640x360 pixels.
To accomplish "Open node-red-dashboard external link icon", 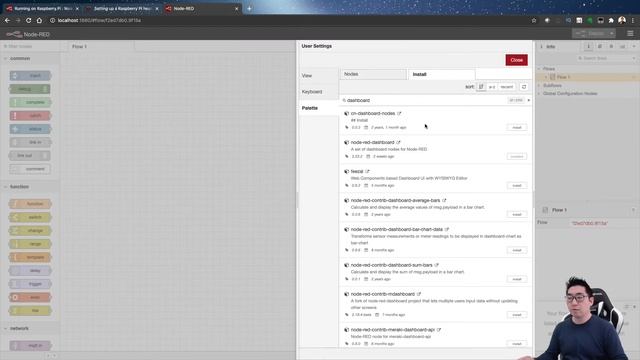I will [x=398, y=142].
